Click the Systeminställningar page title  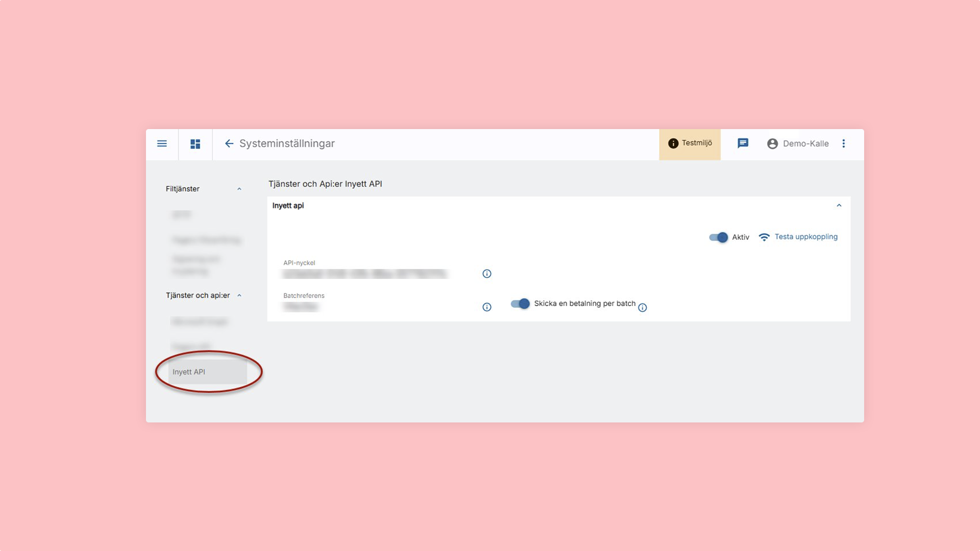click(x=287, y=144)
